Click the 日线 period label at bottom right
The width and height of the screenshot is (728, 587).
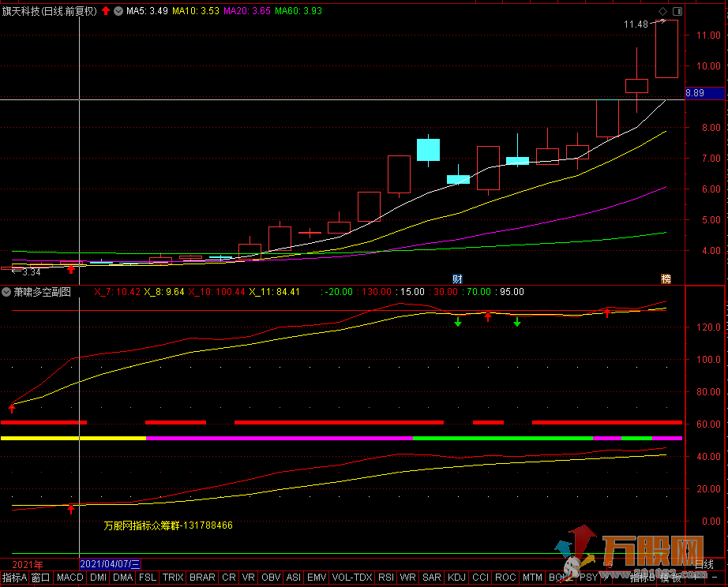(704, 564)
